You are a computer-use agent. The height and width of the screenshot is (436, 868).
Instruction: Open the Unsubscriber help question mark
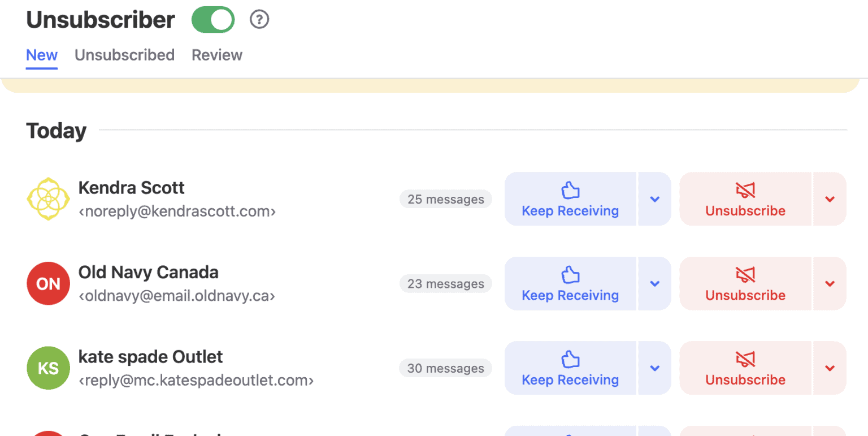[x=259, y=19]
